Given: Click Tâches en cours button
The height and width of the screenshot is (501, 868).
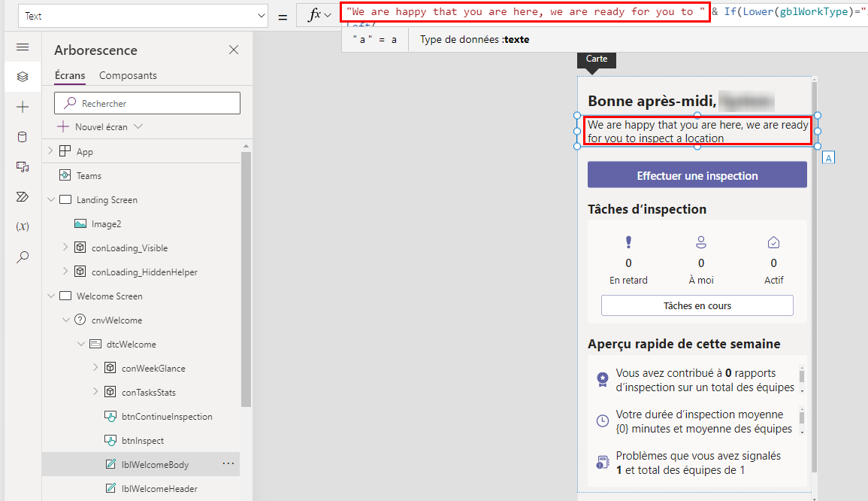Looking at the screenshot, I should (x=697, y=305).
